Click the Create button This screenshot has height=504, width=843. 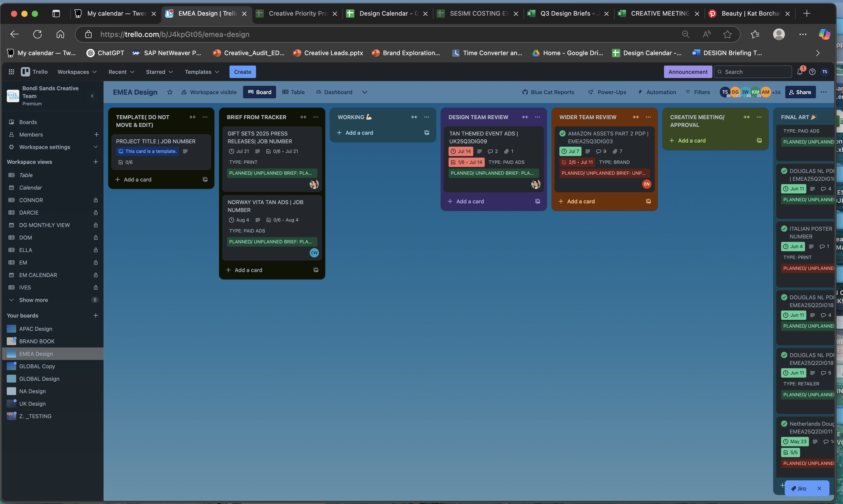242,72
